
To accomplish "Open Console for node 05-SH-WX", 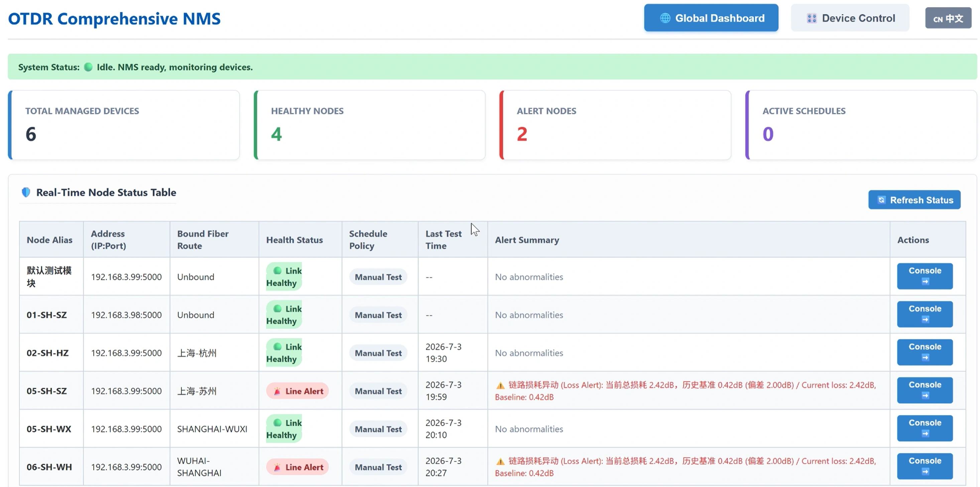I will [925, 429].
